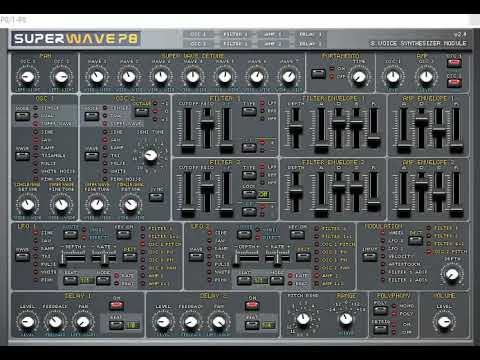
Task: Click the Delay 2 Feedback knob
Action: (191, 322)
